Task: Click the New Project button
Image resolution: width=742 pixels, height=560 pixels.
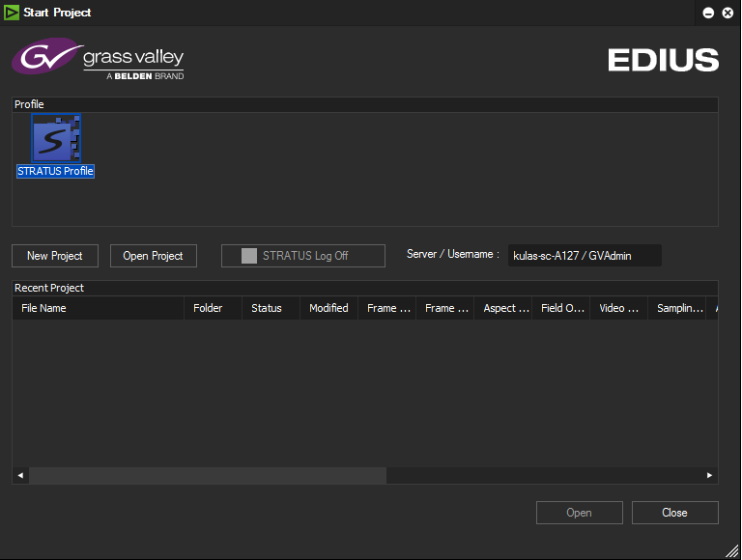Action: (x=55, y=256)
